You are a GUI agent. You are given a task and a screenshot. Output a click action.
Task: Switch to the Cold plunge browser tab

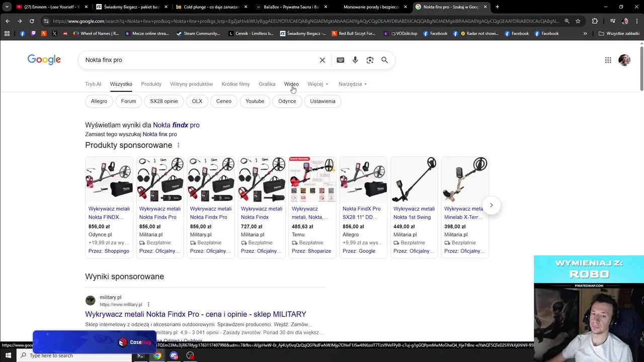(211, 7)
